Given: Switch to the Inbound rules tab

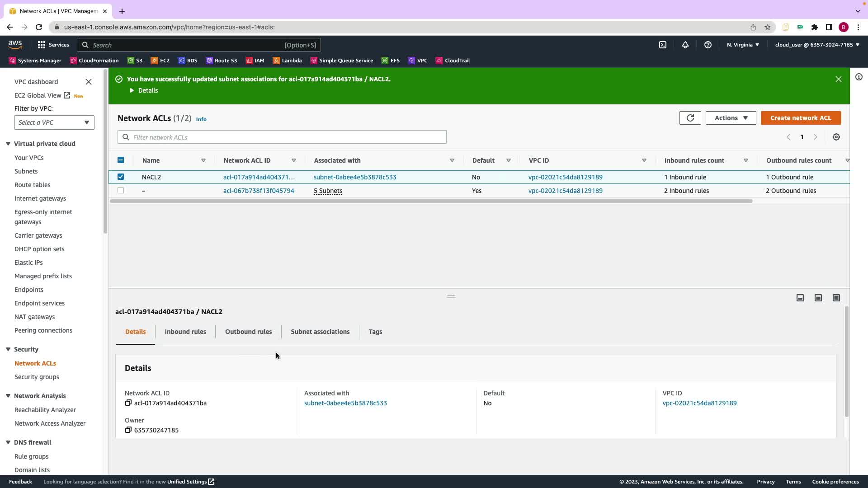Looking at the screenshot, I should (x=185, y=332).
